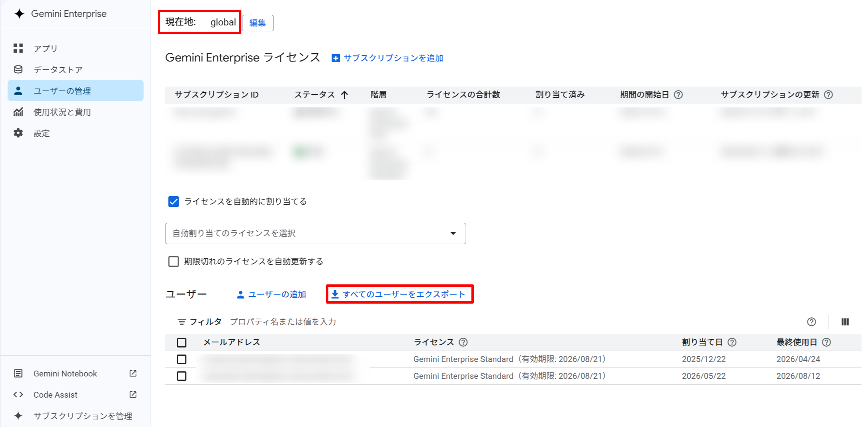Click the 使用状況と費用 chart icon
868x427 pixels.
(x=18, y=112)
